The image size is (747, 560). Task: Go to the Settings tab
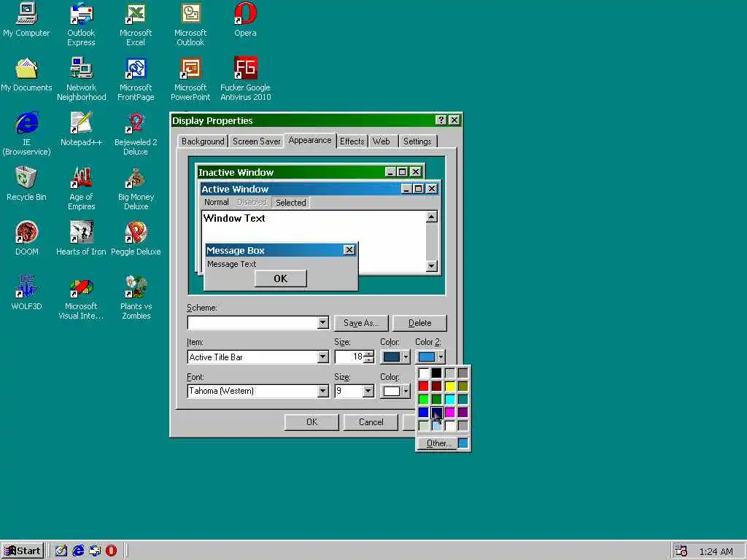(417, 141)
